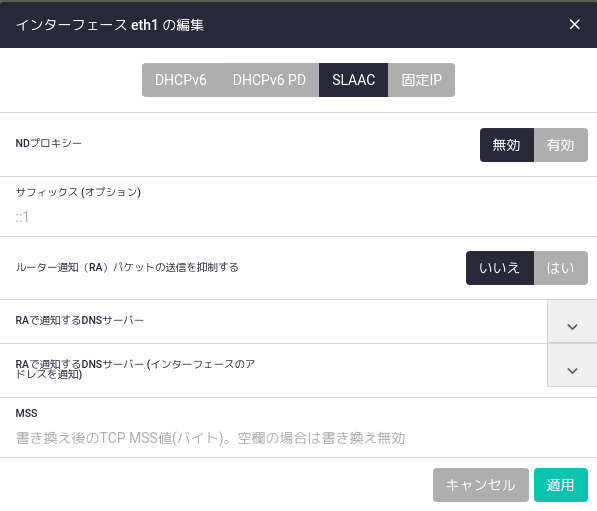The image size is (597, 511).
Task: Select はい to suppress RA packets
Action: 560,268
